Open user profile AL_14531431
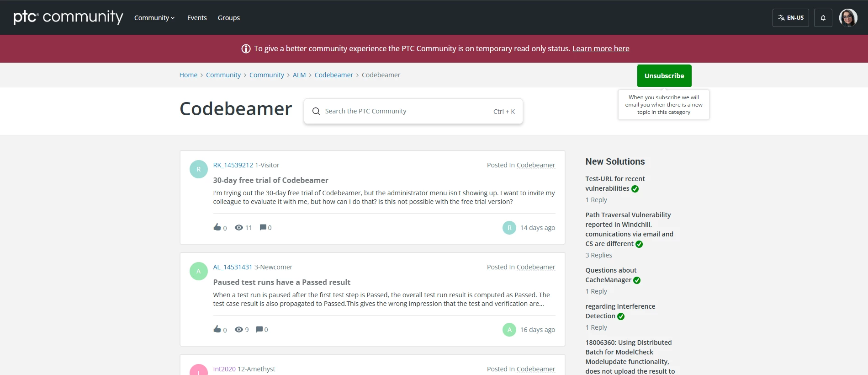 [x=233, y=267]
